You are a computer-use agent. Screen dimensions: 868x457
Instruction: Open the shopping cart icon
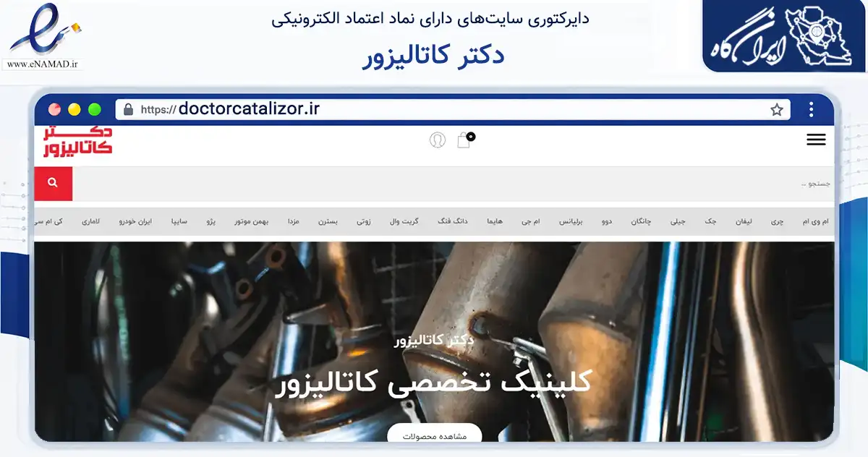click(465, 140)
